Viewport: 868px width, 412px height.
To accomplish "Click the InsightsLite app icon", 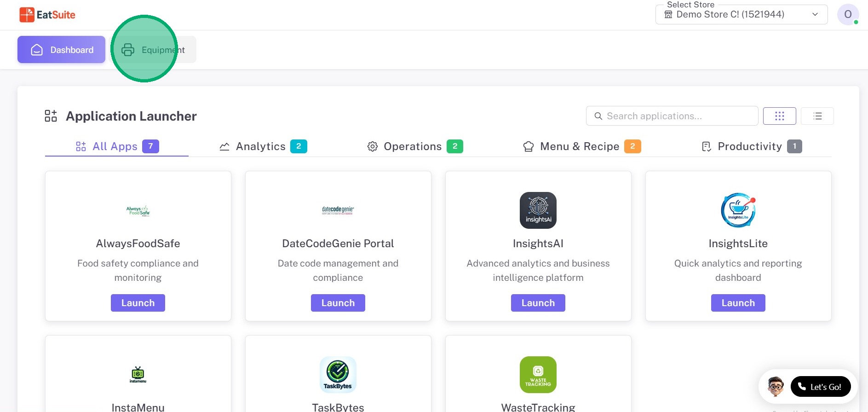I will click(x=738, y=210).
